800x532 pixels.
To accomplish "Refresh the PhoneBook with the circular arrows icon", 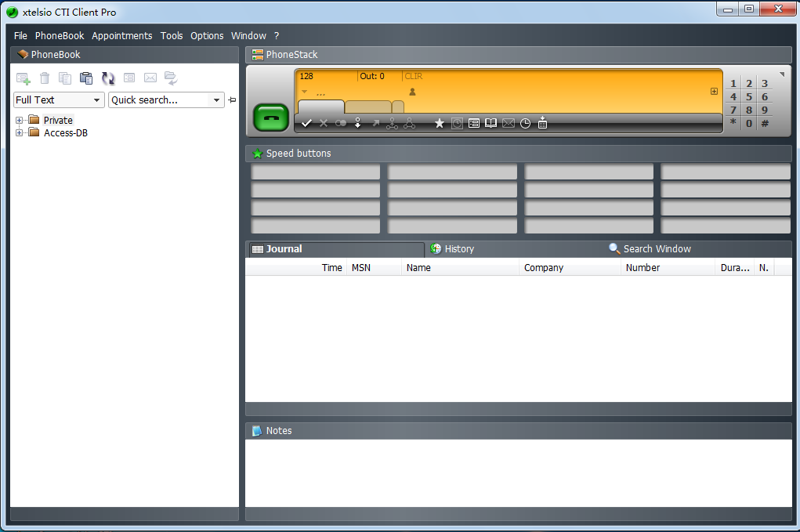I will (108, 78).
